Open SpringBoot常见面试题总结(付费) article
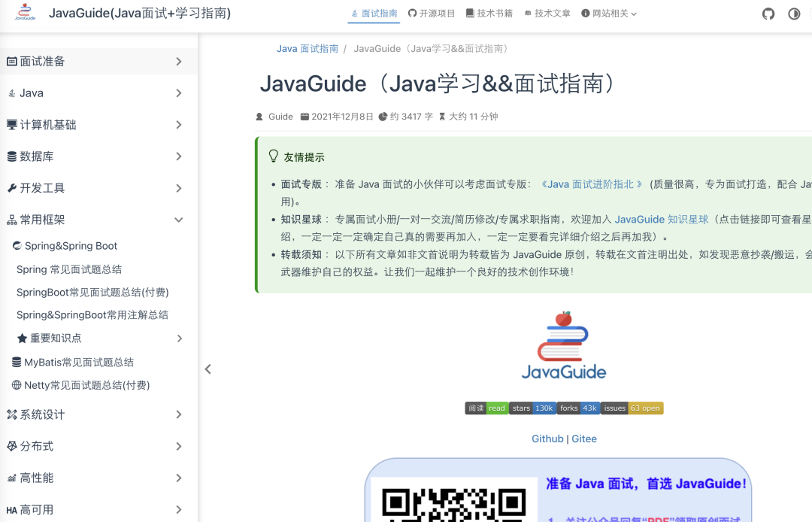This screenshot has width=812, height=522. pos(92,292)
